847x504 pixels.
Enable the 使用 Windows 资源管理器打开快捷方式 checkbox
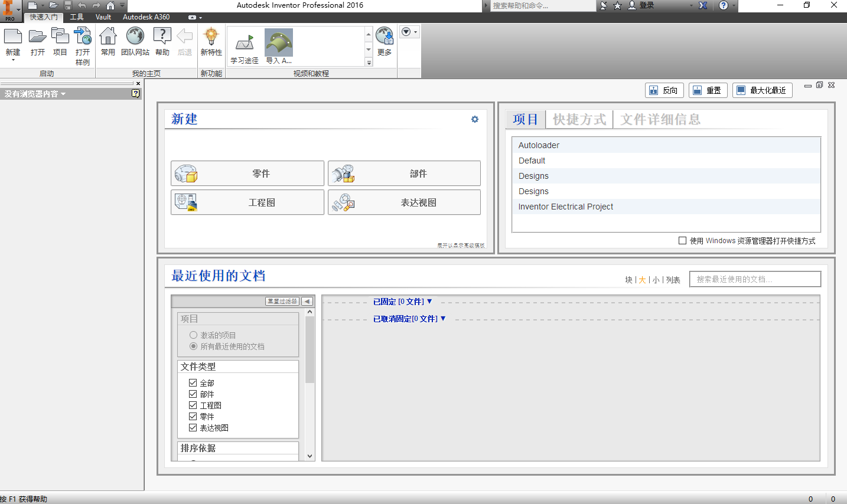(x=682, y=241)
